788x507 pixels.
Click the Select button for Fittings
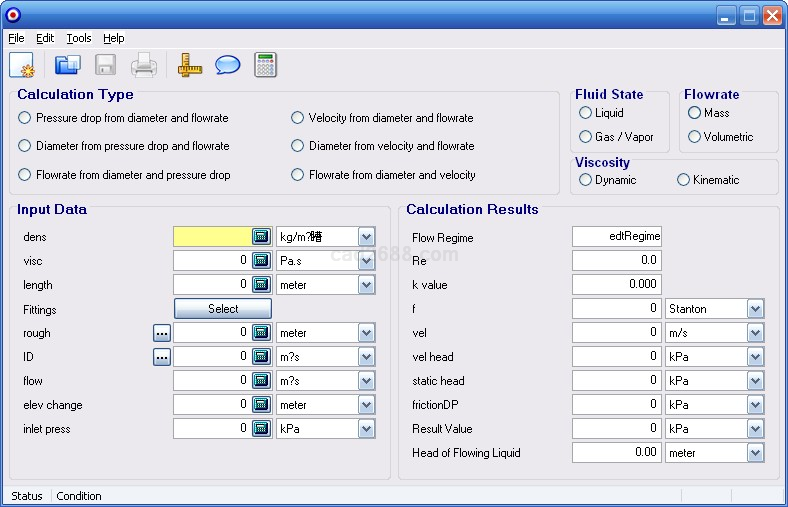[x=223, y=309]
